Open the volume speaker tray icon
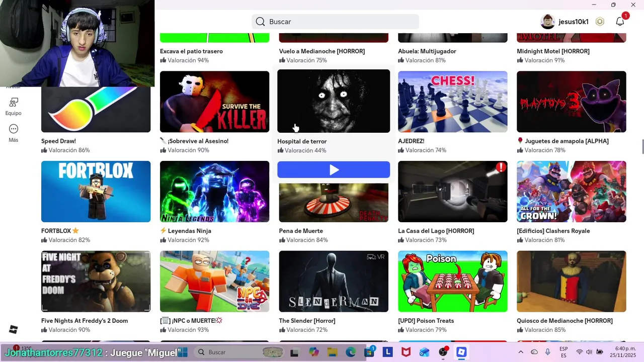Image resolution: width=644 pixels, height=362 pixels. (589, 352)
